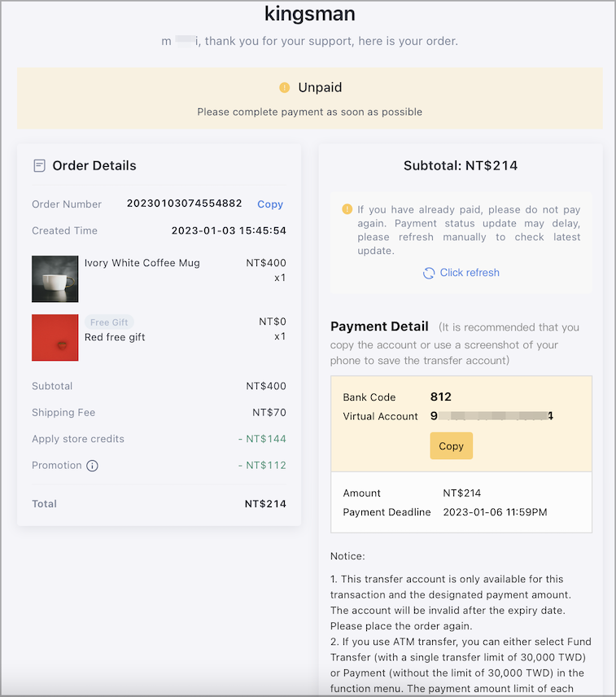Click the circular refresh arrows icon
This screenshot has height=697, width=616.
pyautogui.click(x=429, y=273)
